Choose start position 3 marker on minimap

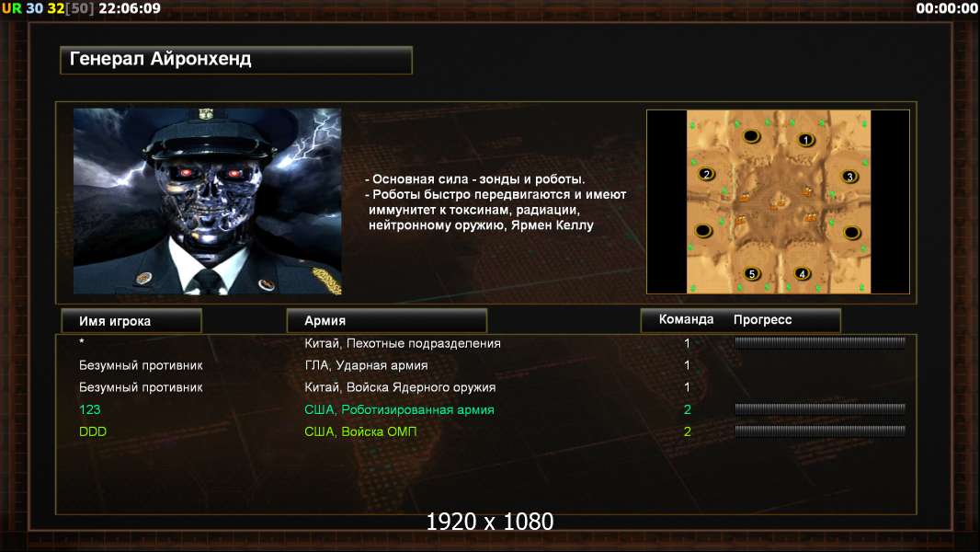coord(849,177)
